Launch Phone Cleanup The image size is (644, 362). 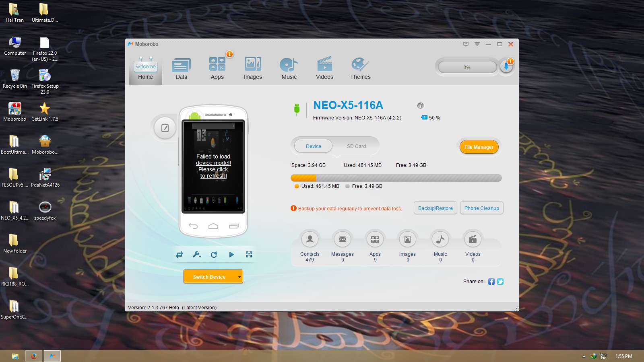click(x=481, y=208)
